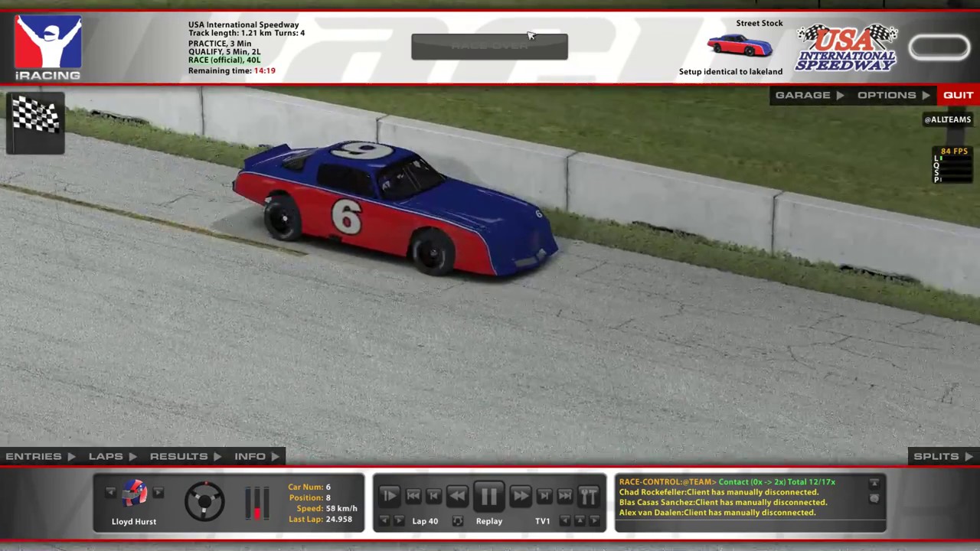The height and width of the screenshot is (551, 980).
Task: Select the previous camera arrow
Action: click(565, 521)
